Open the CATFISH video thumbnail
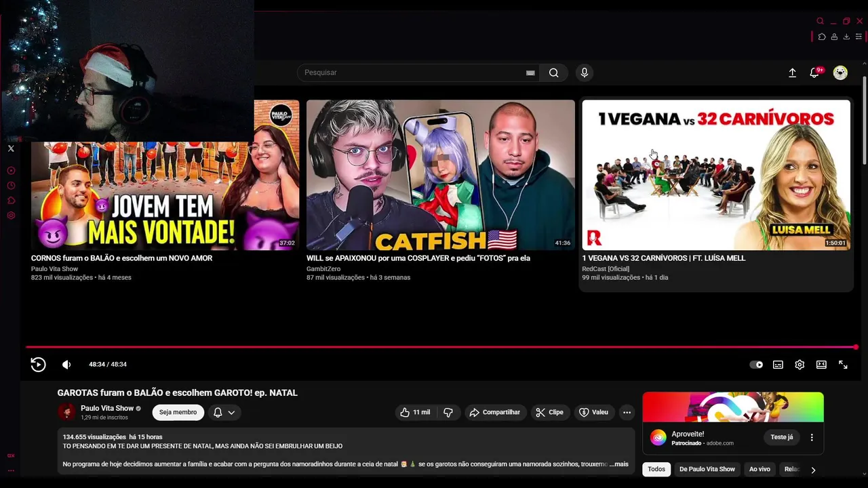Viewport: 868px width, 488px height. pos(441,175)
